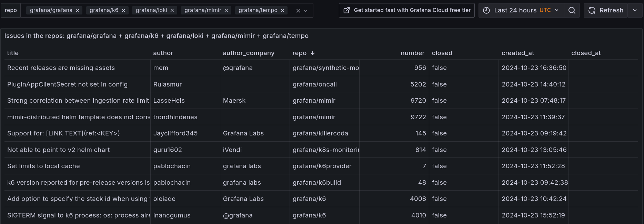Remove grafana/mimir from repo filter
The height and width of the screenshot is (224, 644).
226,10
